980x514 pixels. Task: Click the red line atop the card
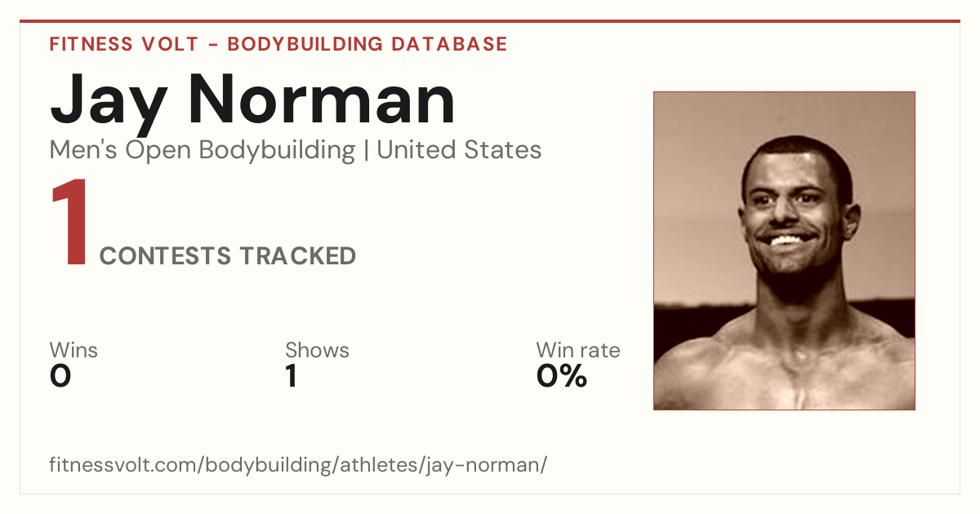click(x=490, y=21)
